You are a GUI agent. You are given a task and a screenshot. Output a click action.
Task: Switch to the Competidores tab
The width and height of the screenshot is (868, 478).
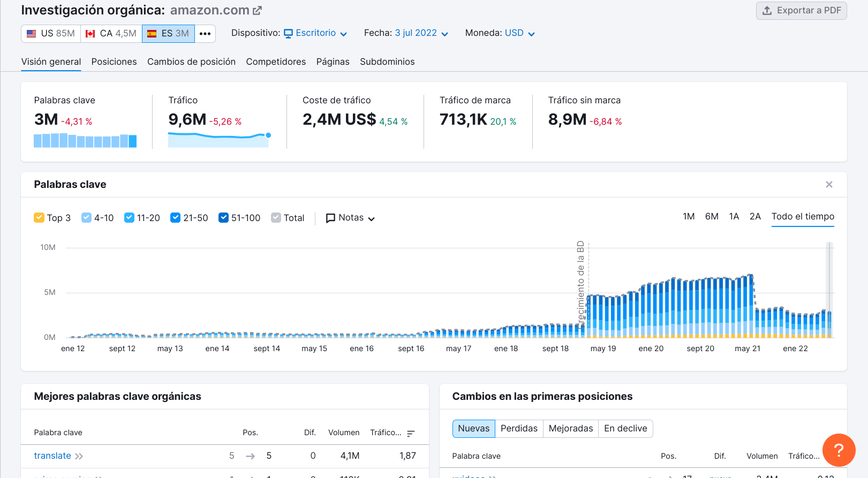[276, 62]
